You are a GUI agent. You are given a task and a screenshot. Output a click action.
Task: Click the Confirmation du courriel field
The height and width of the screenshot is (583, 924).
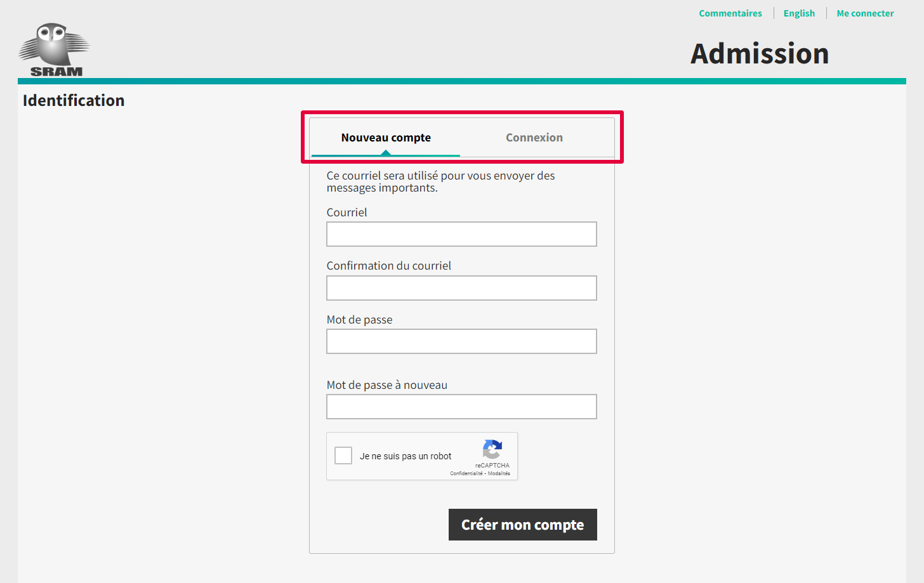tap(461, 288)
